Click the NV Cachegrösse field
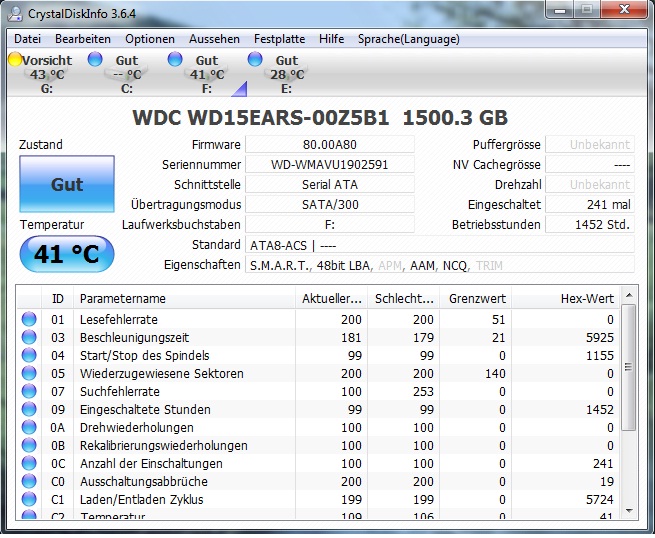655x538 pixels. point(590,164)
